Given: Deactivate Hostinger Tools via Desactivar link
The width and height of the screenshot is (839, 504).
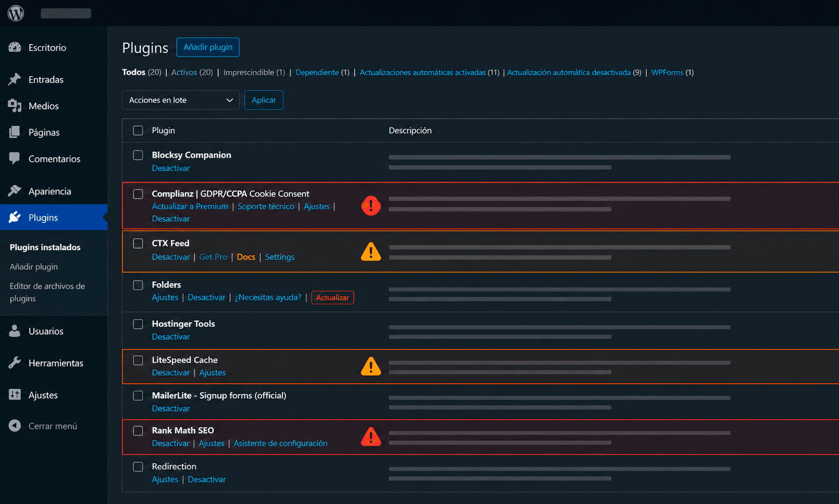Looking at the screenshot, I should click(171, 337).
